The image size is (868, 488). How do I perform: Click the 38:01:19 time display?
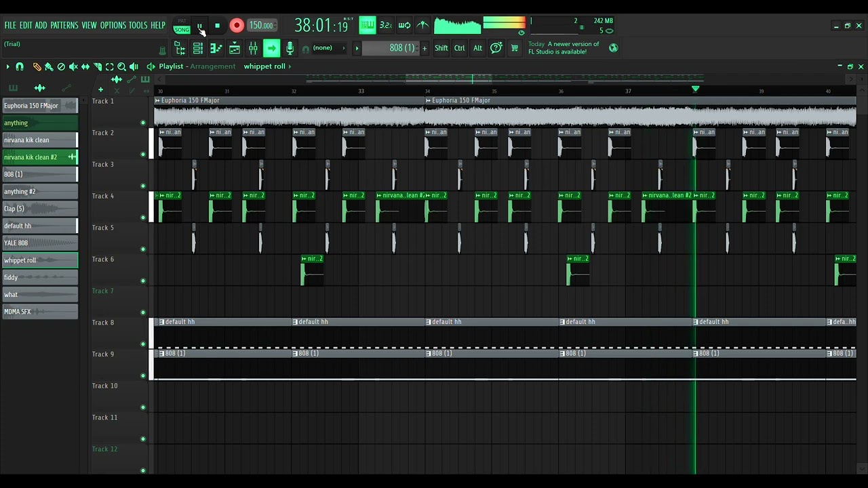[321, 26]
